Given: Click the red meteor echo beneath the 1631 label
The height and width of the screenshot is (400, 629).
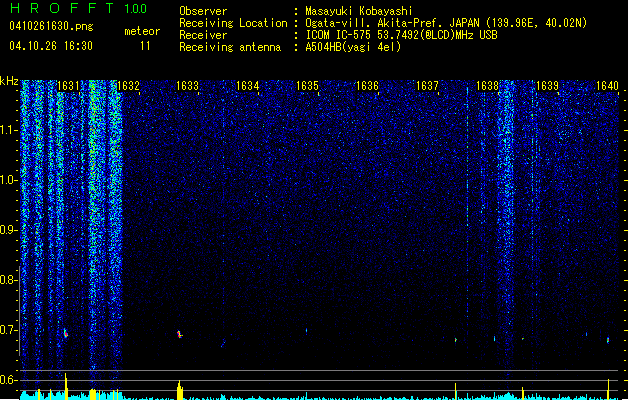Looking at the screenshot, I should 66,333.
